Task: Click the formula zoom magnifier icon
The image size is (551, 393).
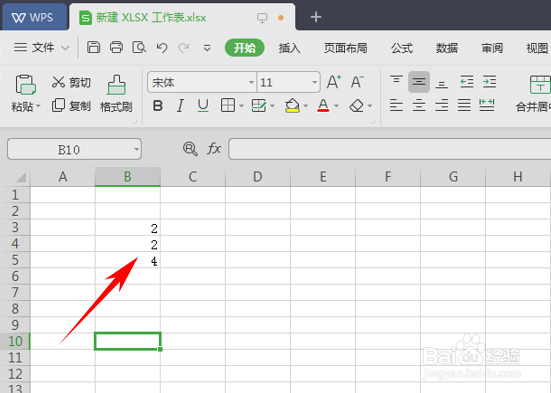Action: point(190,149)
